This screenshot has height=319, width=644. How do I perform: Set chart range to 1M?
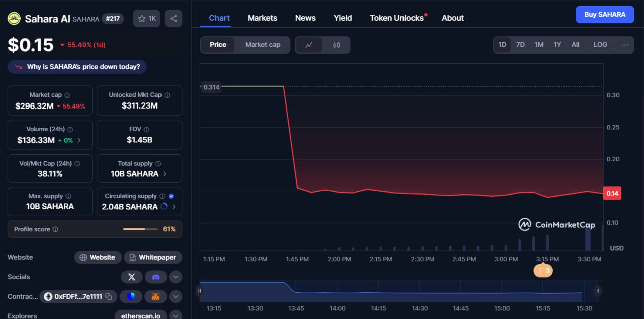click(x=539, y=45)
